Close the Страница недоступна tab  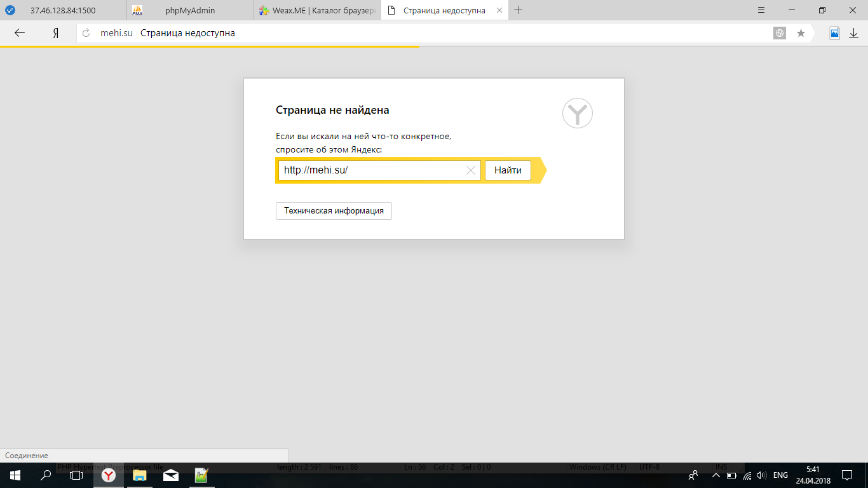click(x=498, y=10)
